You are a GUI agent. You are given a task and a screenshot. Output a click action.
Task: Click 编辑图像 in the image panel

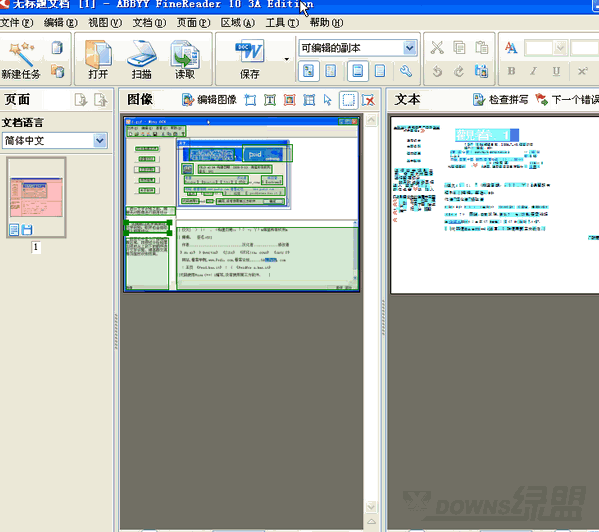click(209, 100)
